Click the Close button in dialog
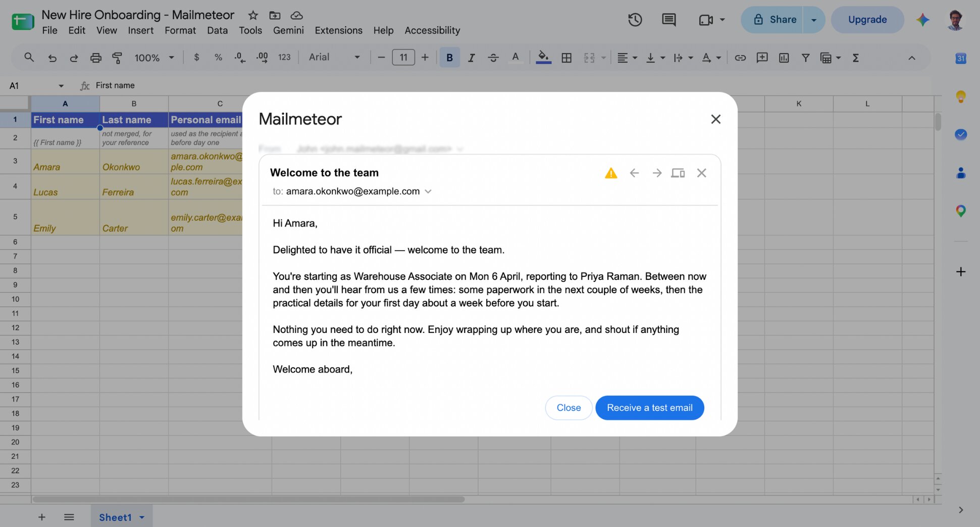 [569, 408]
